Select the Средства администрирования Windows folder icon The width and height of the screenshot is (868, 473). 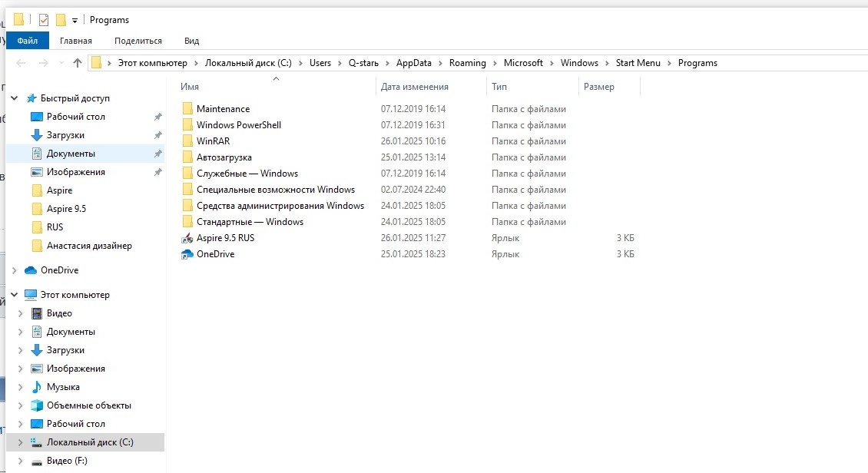187,205
